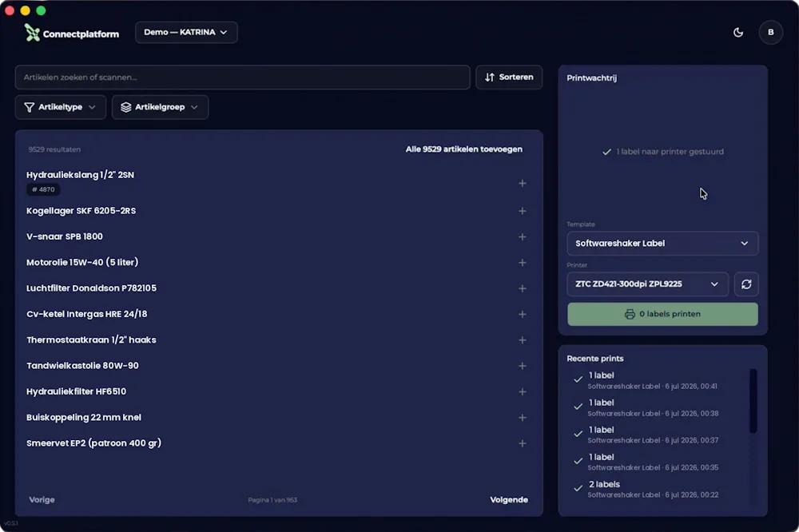Open recent print 1 label from 00:41
799x532 pixels.
tap(652, 380)
